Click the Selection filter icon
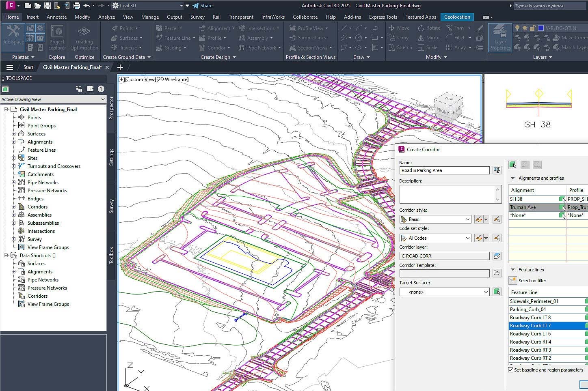Viewport: 588px width, 391px height. pos(513,281)
